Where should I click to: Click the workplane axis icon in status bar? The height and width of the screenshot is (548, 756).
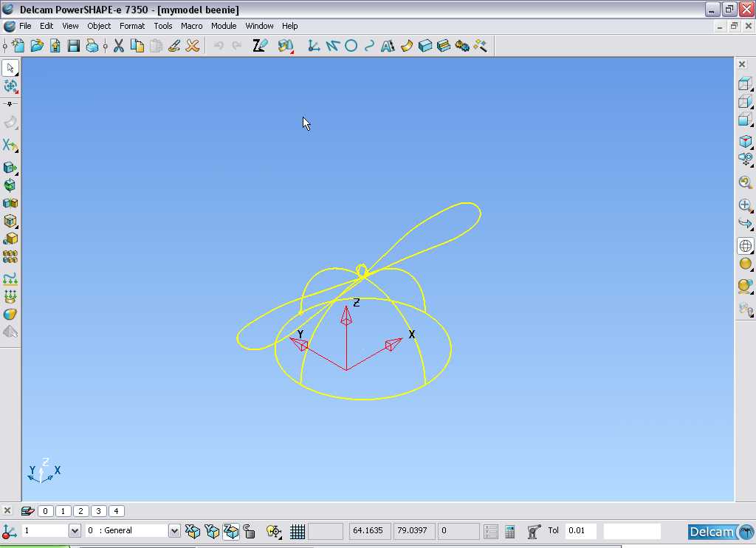[x=9, y=531]
